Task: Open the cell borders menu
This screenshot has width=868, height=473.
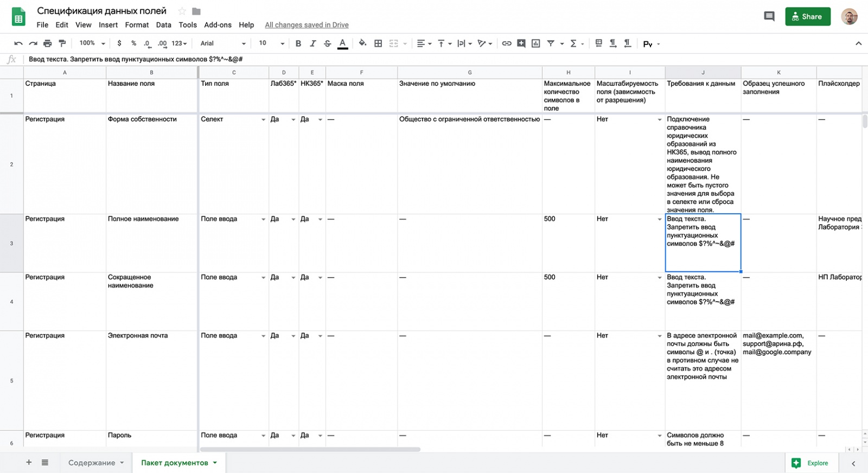Action: click(x=378, y=43)
